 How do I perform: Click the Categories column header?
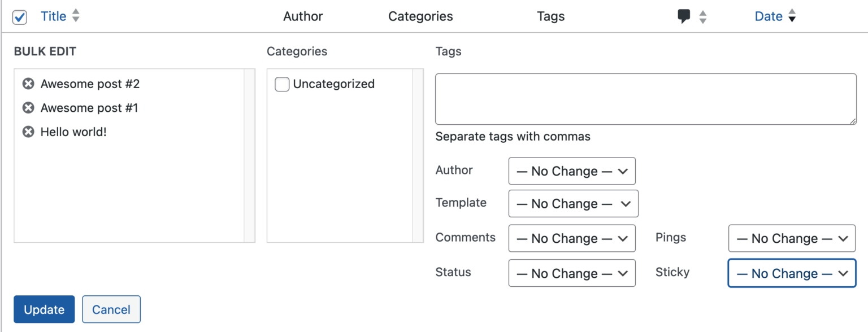(420, 16)
